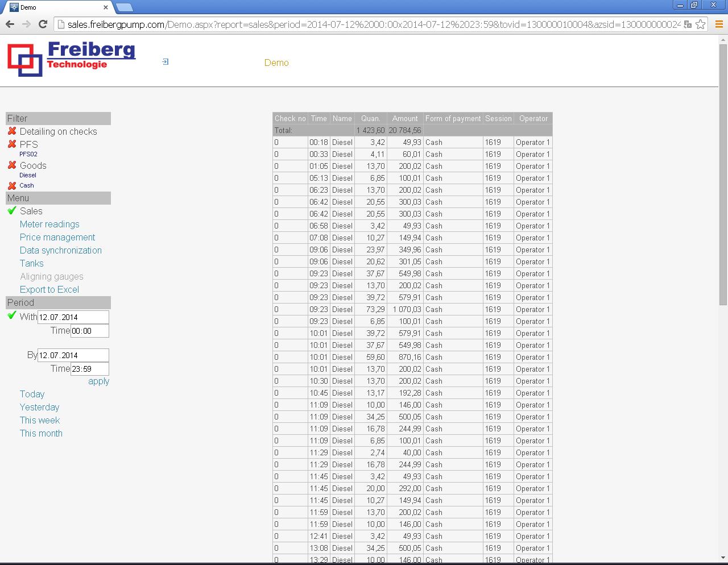Switch to Price management

coord(57,237)
